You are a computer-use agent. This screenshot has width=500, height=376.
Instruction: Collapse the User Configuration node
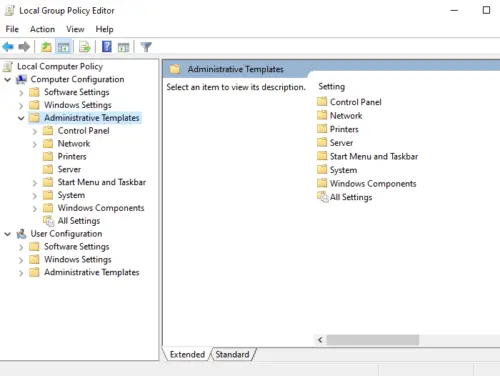[x=7, y=234]
